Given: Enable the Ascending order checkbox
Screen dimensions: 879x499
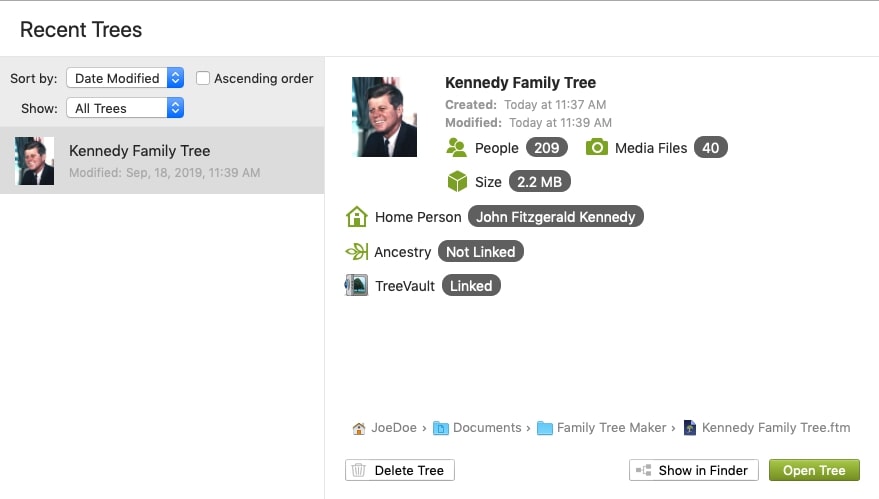Looking at the screenshot, I should click(203, 78).
